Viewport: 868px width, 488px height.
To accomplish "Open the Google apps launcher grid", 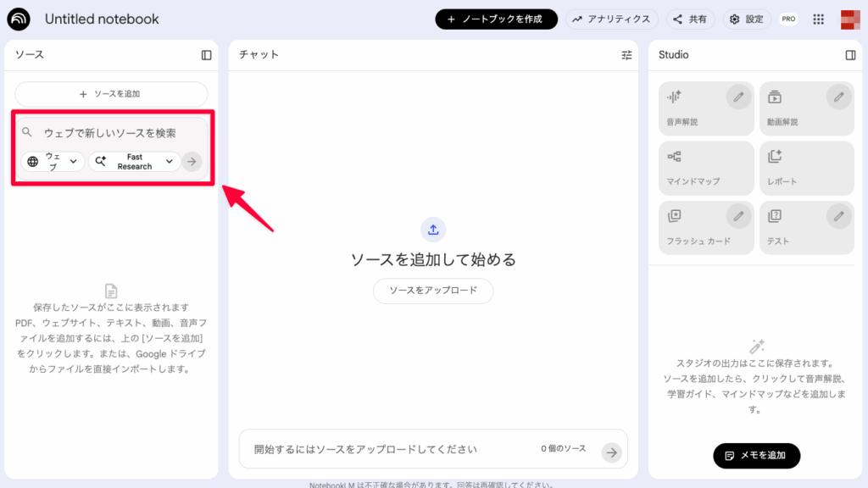I will click(x=818, y=19).
